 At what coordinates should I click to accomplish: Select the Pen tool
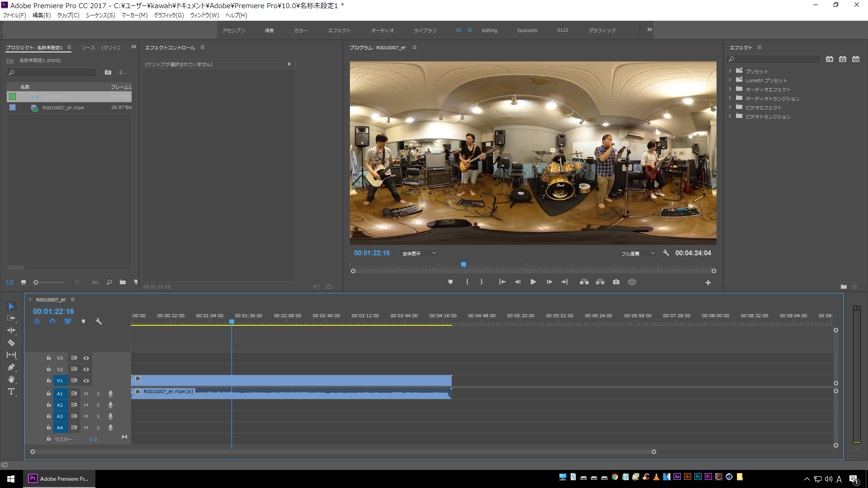coord(11,367)
